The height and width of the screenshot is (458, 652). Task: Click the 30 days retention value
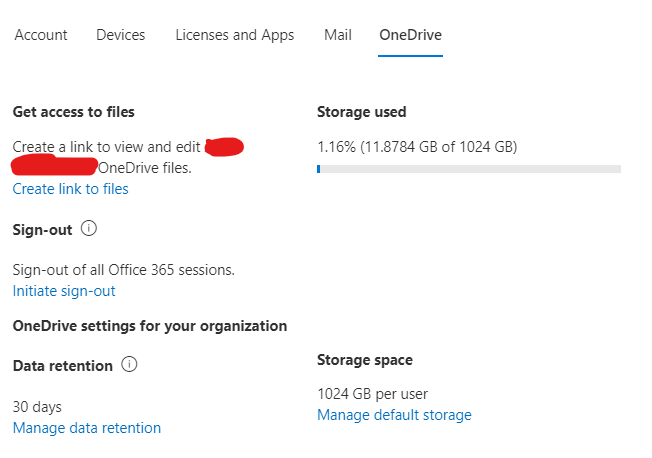(37, 407)
